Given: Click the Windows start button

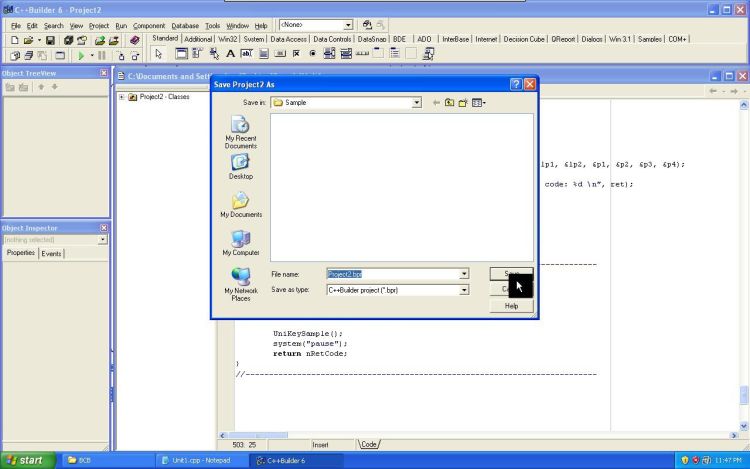Looking at the screenshot, I should (27, 460).
